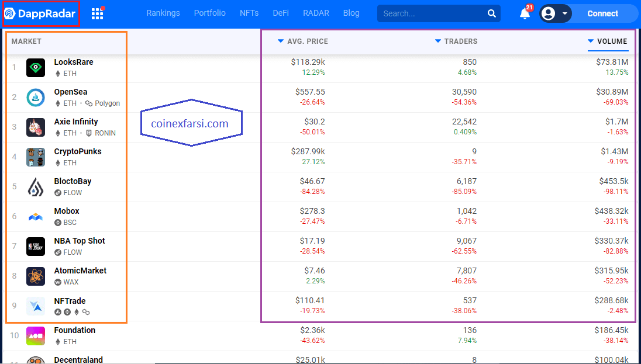Expand the user account avatar dropdown
The width and height of the screenshot is (641, 364).
[x=555, y=13]
